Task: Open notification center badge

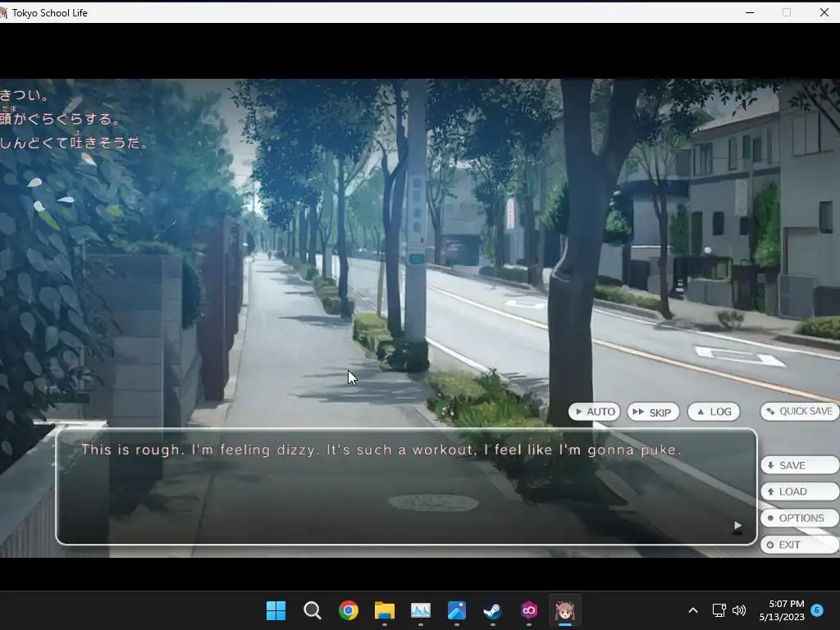Action: pyautogui.click(x=817, y=609)
